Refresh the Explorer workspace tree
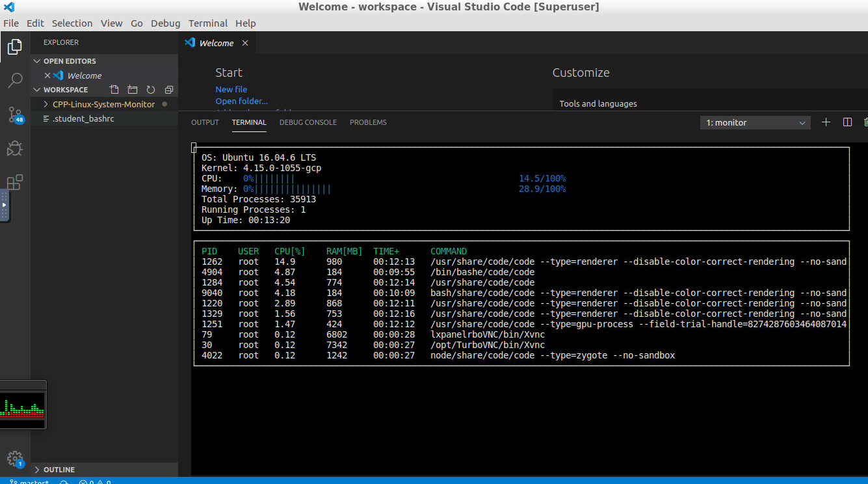Viewport: 868px width, 484px height. click(x=151, y=90)
